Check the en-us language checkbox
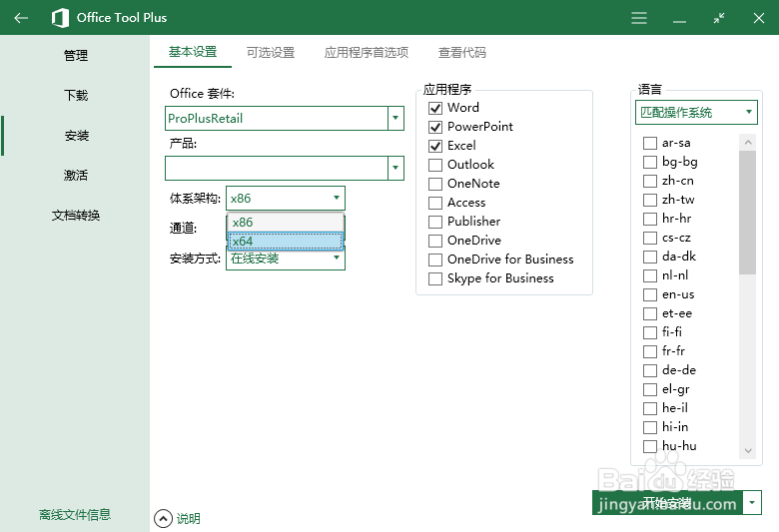Viewport: 779px width, 532px height. point(650,294)
